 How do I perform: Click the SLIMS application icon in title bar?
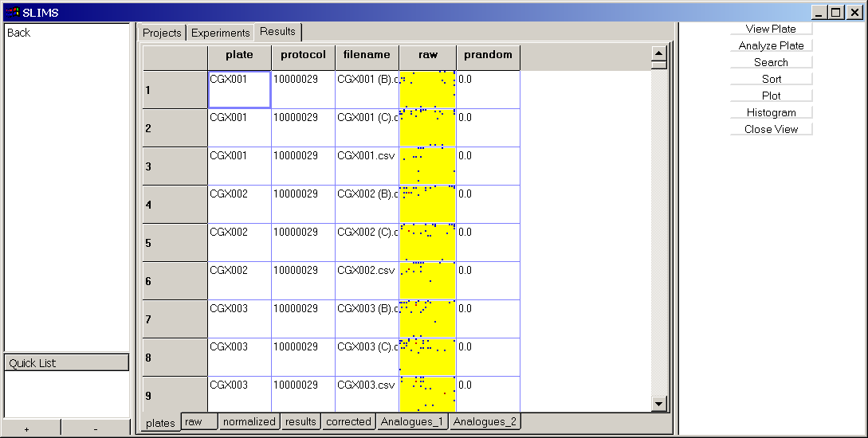(x=12, y=12)
